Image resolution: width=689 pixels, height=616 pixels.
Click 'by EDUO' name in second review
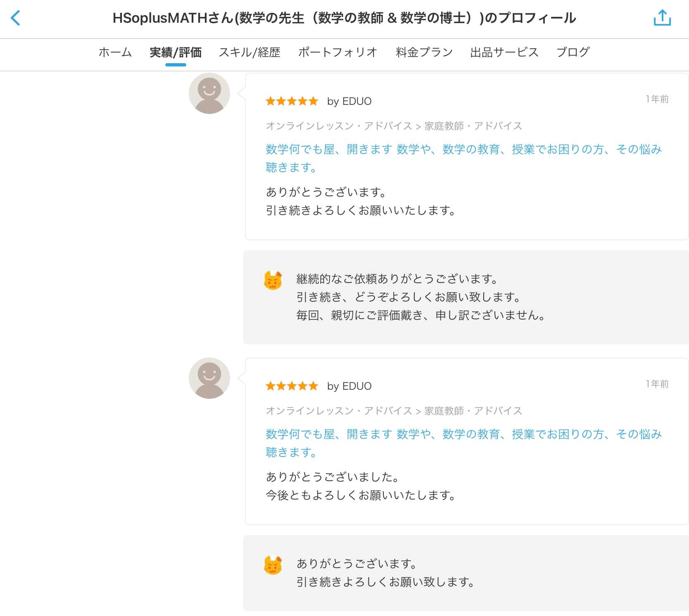349,386
